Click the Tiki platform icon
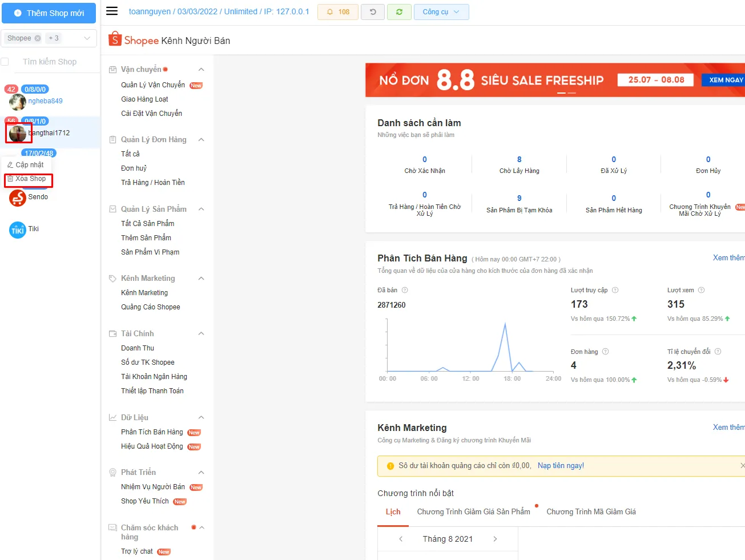 coord(18,229)
